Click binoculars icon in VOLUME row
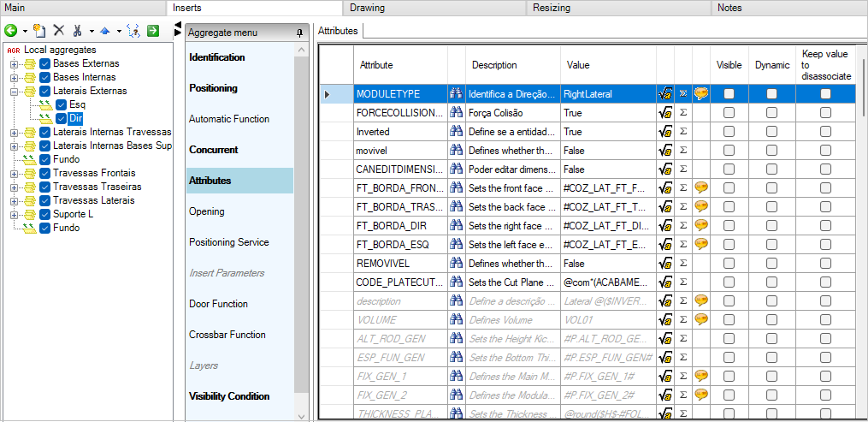 (x=456, y=319)
